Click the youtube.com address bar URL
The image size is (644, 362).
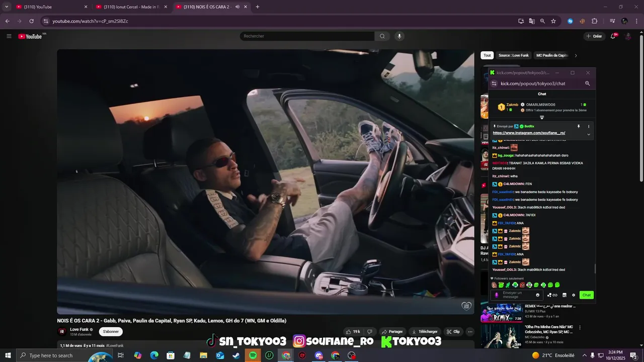91,21
